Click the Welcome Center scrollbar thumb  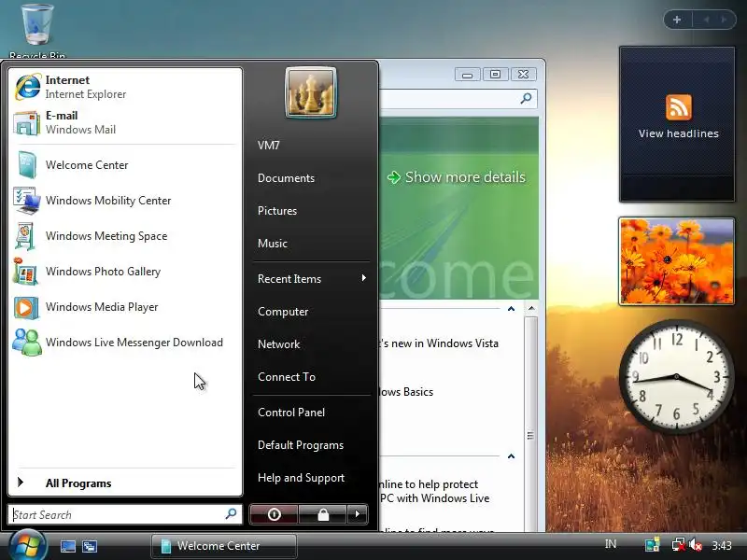(531, 435)
